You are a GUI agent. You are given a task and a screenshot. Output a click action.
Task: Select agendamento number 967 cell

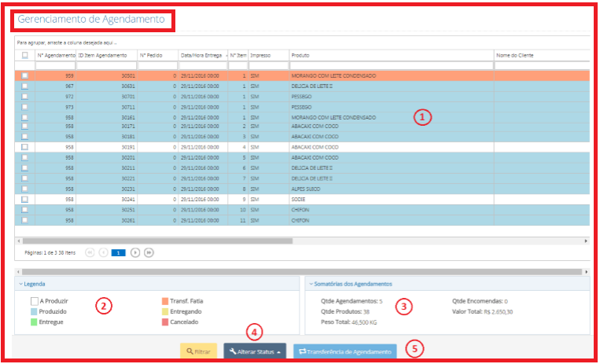[x=56, y=86]
